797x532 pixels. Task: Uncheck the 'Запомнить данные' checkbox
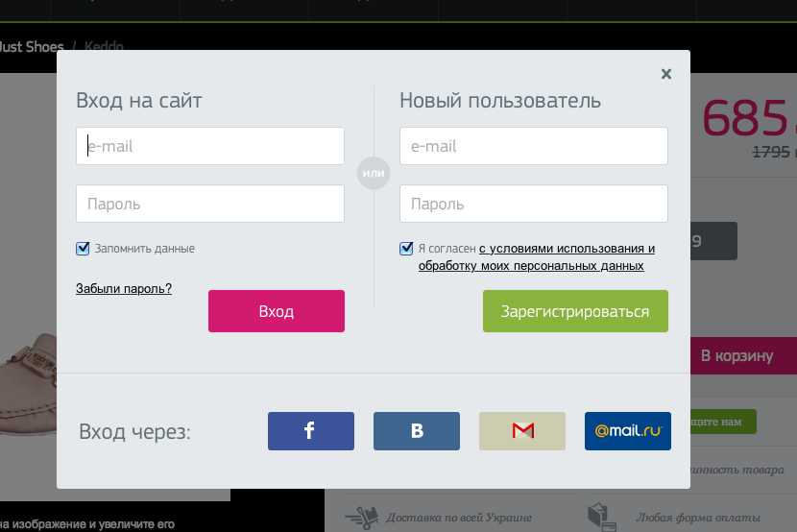click(83, 249)
